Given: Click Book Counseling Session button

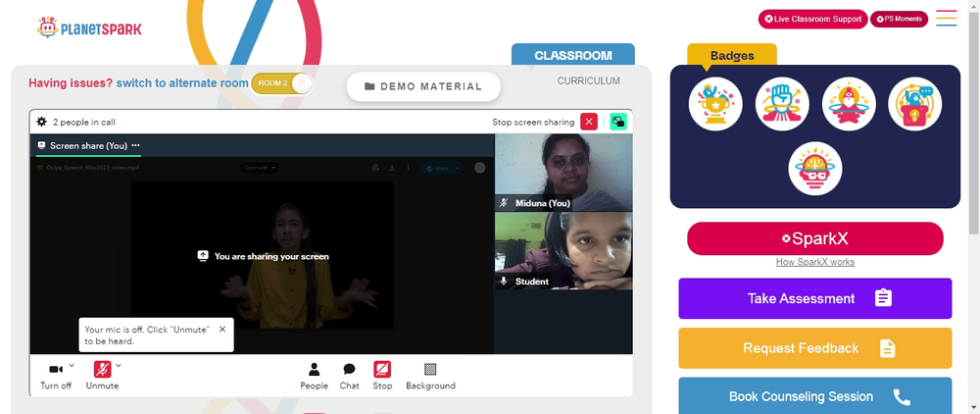Looking at the screenshot, I should coord(815,396).
